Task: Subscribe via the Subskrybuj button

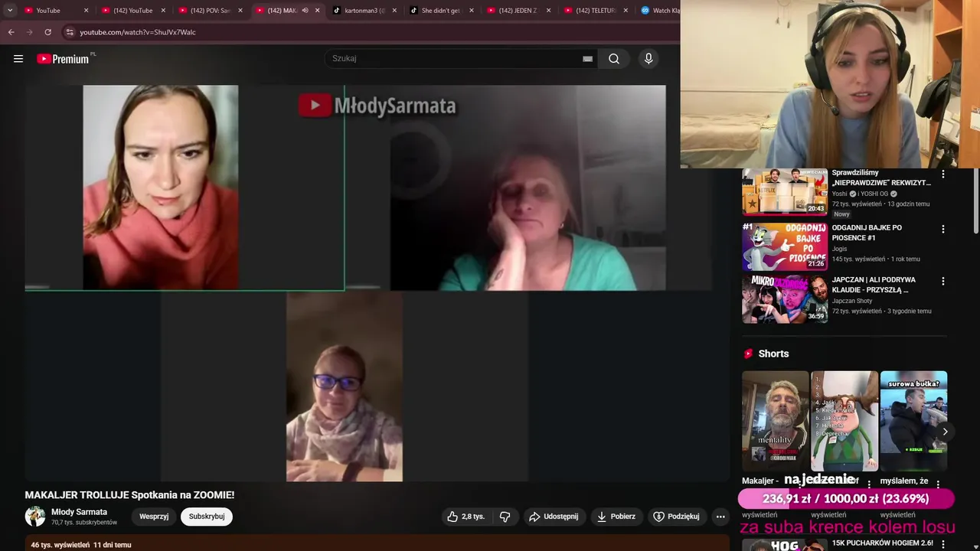Action: 207,517
